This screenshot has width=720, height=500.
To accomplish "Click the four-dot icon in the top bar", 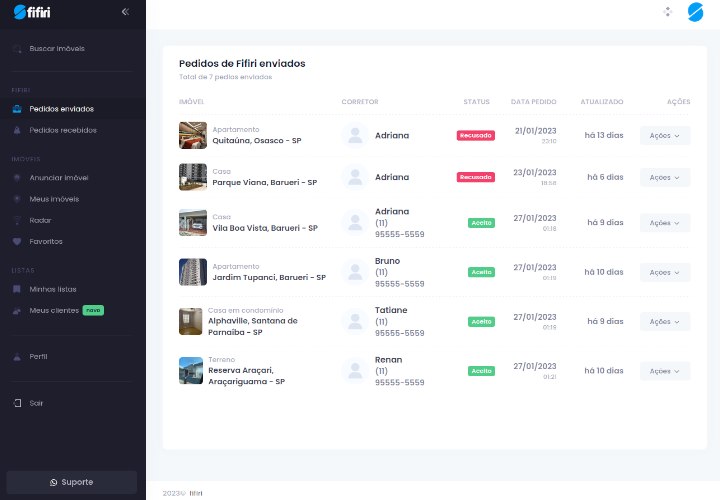I will pyautogui.click(x=668, y=12).
